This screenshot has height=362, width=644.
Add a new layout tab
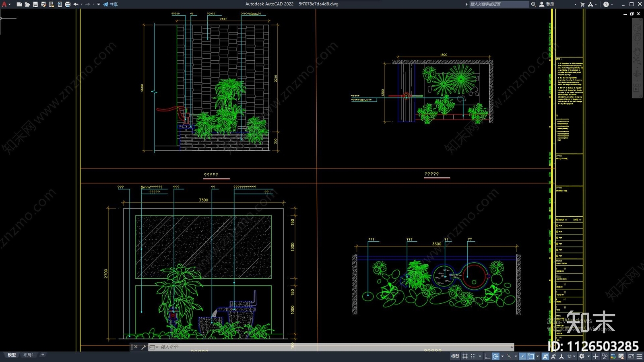pyautogui.click(x=43, y=355)
